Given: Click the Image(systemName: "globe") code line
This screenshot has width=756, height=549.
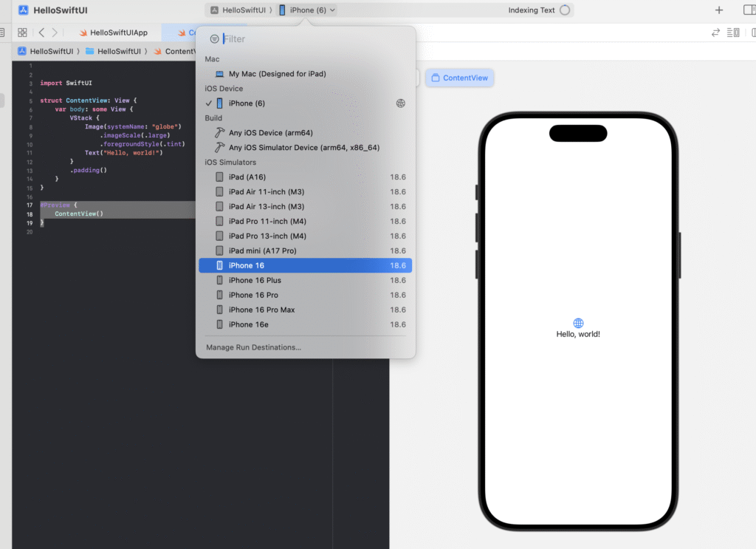Looking at the screenshot, I should pyautogui.click(x=133, y=126).
